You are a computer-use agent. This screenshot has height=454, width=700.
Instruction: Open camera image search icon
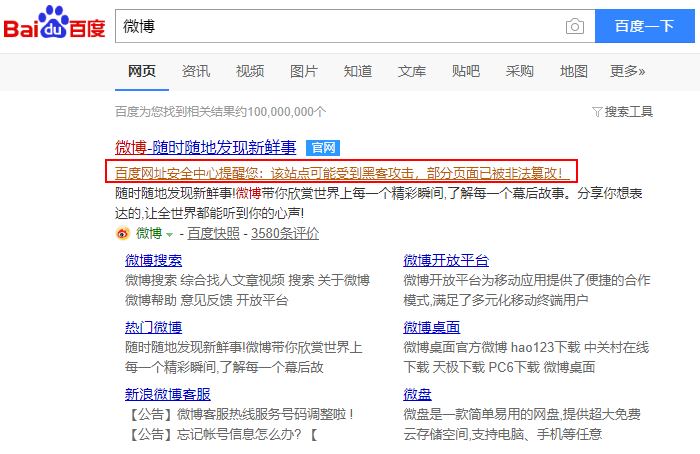[x=575, y=26]
